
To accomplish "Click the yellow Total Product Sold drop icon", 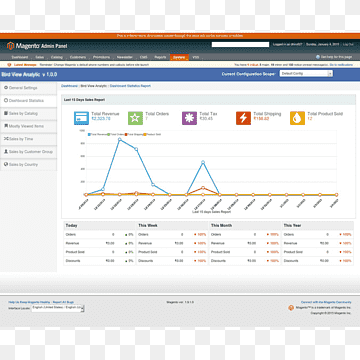I will coord(297,118).
